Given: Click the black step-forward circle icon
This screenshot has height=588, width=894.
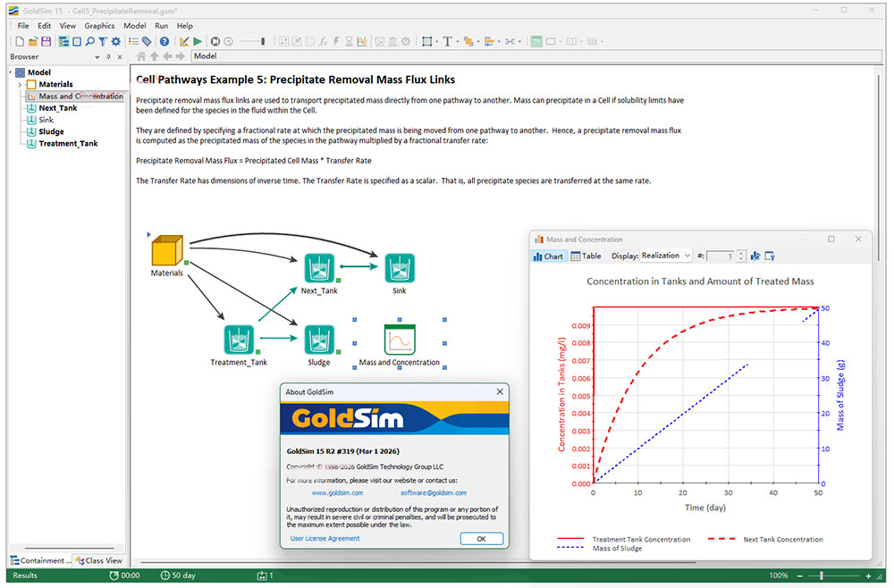Looking at the screenshot, I should tap(215, 41).
